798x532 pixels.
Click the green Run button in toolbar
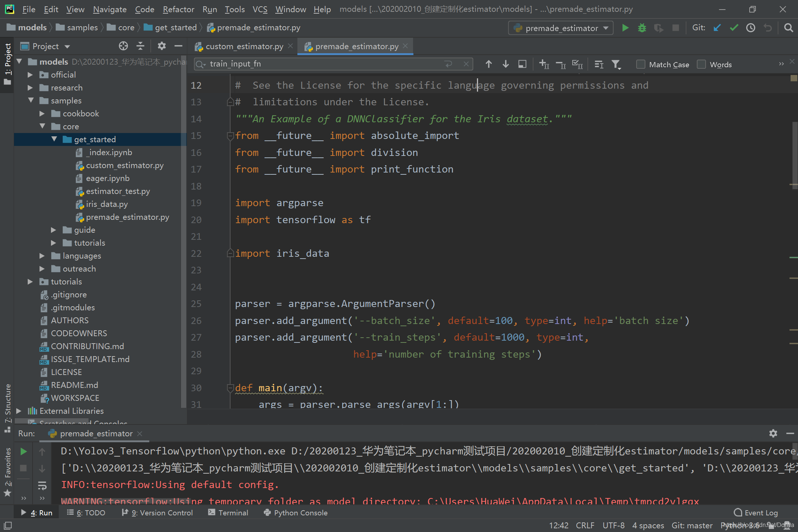625,28
